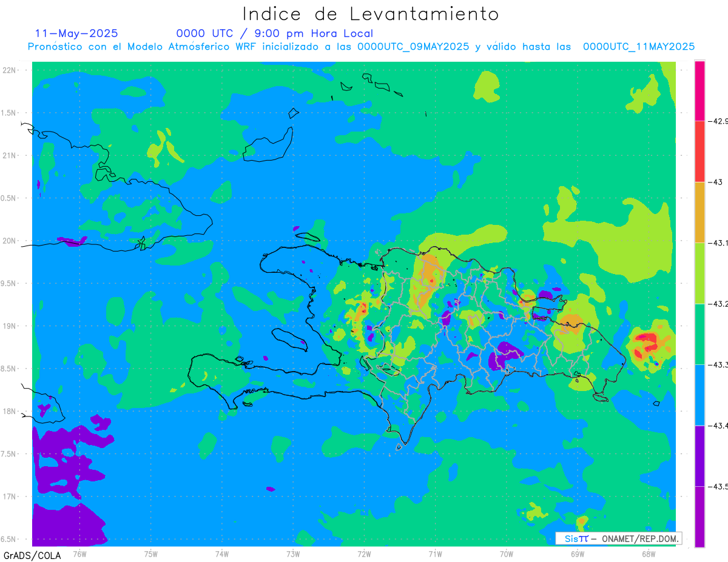This screenshot has height=562, width=728.
Task: Click the longitude label '70W'
Action: (x=507, y=553)
